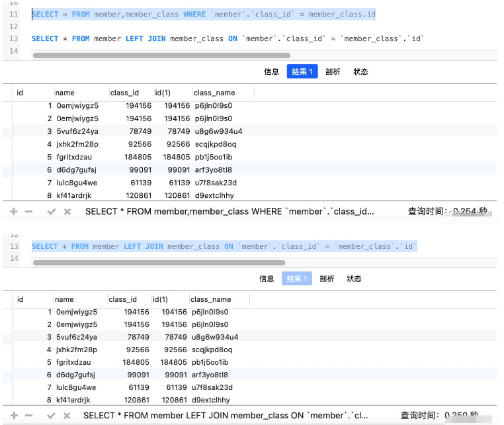Select cell u8g6w934u4 in upper grid
This screenshot has width=504, height=425.
point(218,131)
